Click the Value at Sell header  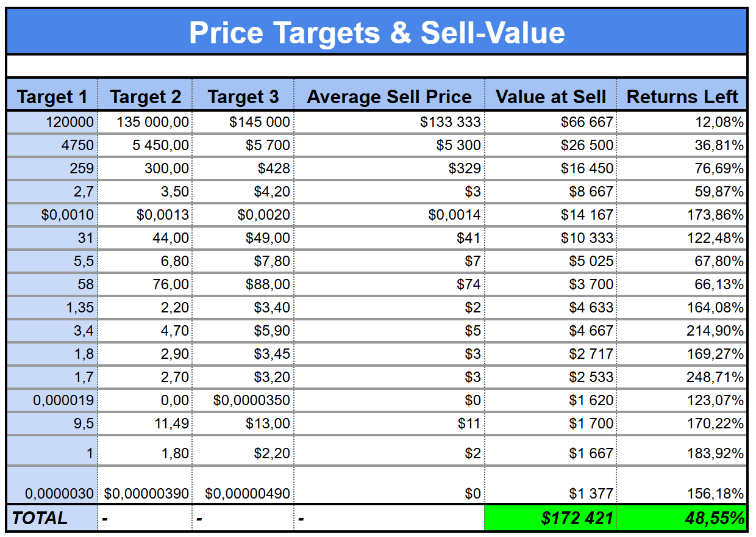[551, 96]
